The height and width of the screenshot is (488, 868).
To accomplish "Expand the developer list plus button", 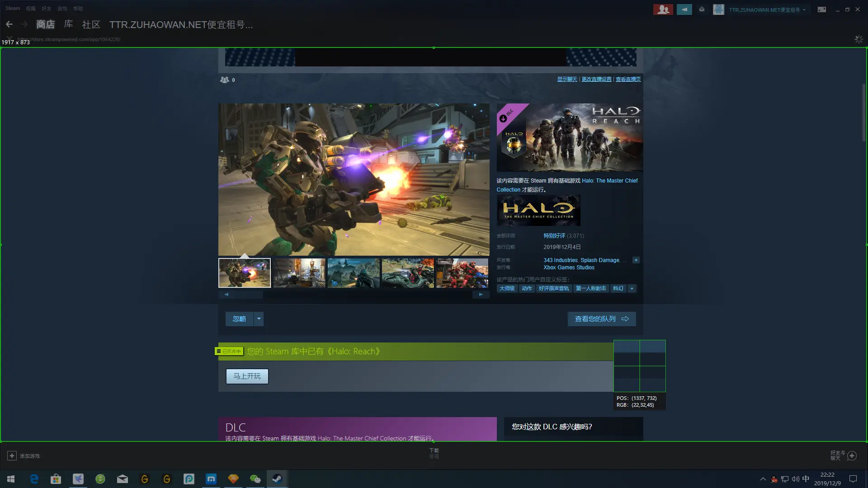I will point(636,260).
